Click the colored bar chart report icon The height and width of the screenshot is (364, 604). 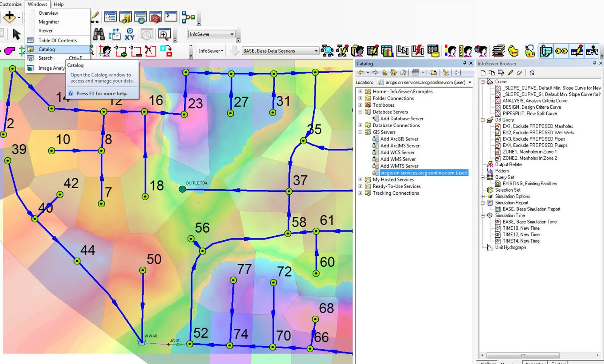coord(387,51)
